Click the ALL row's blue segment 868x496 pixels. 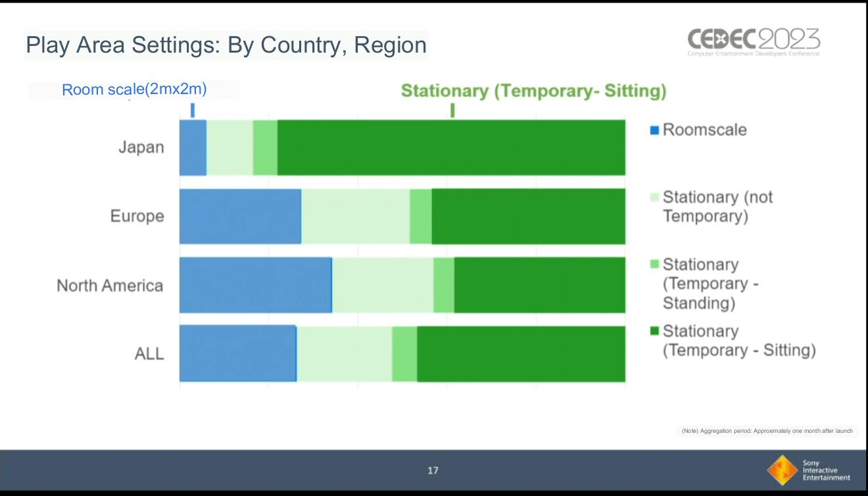(x=238, y=353)
